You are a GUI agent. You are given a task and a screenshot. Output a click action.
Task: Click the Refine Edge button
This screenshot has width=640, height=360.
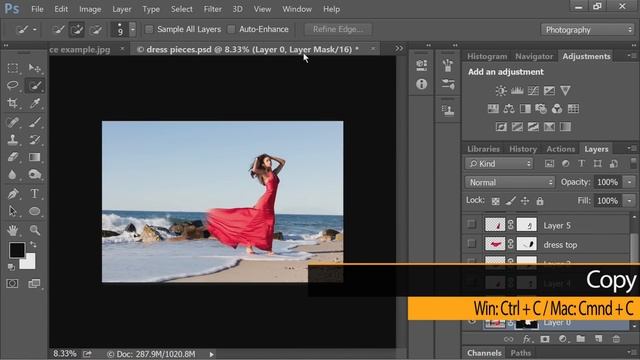click(x=338, y=29)
